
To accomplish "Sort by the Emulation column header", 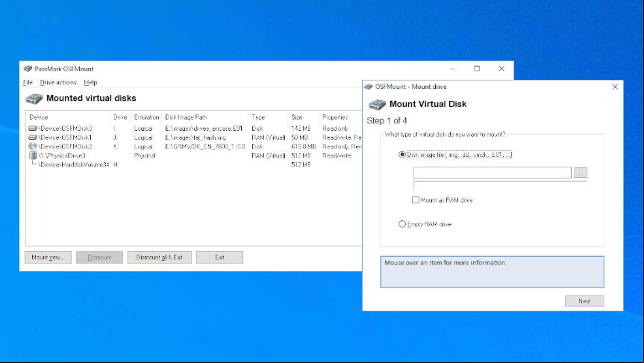I will [x=146, y=117].
